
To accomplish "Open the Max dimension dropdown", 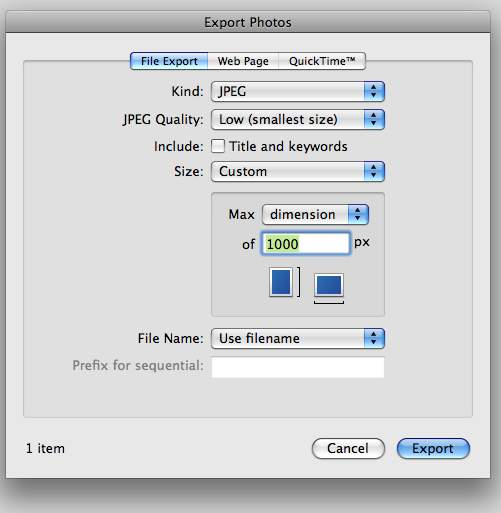I will click(x=315, y=214).
